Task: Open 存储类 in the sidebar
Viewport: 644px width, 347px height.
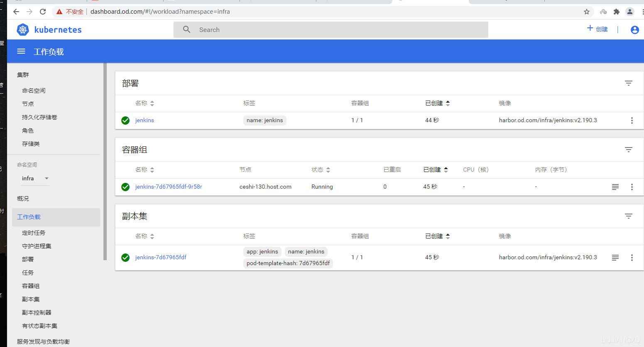Action: tap(31, 144)
